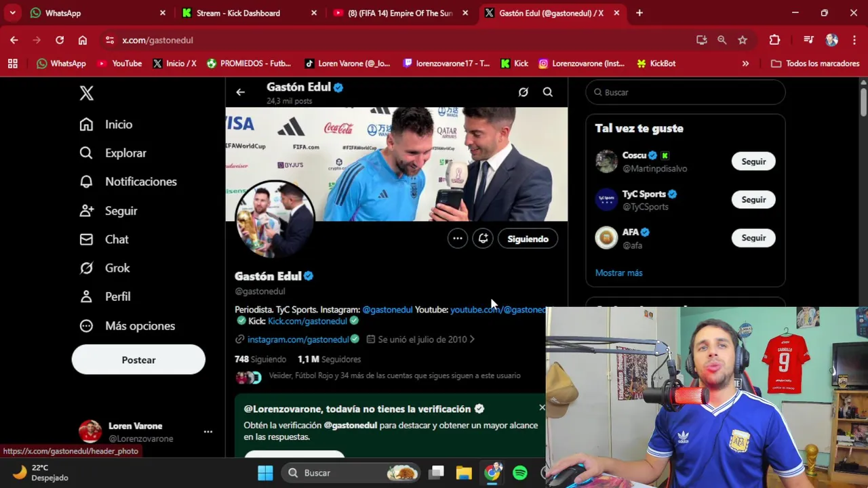Open Chat in the sidebar

click(104, 239)
